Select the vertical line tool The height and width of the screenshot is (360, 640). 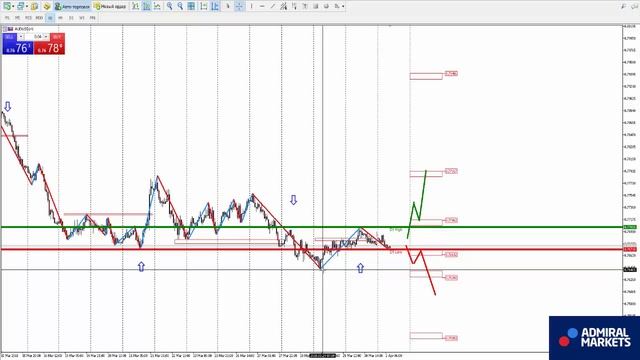pyautogui.click(x=251, y=6)
